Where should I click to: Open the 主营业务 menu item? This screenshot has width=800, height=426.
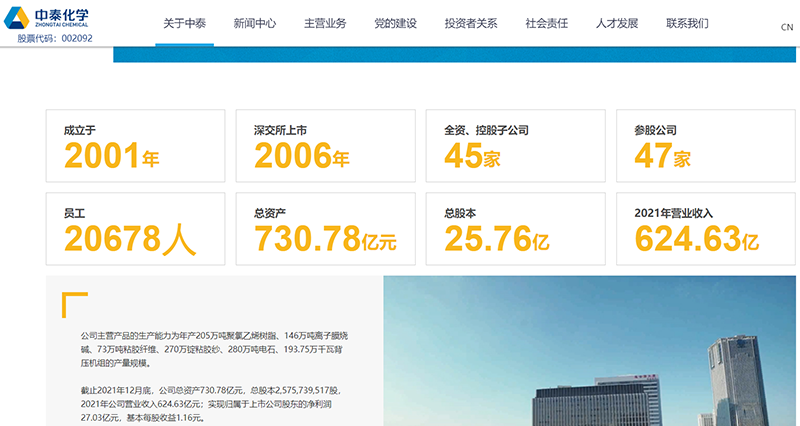click(x=325, y=23)
